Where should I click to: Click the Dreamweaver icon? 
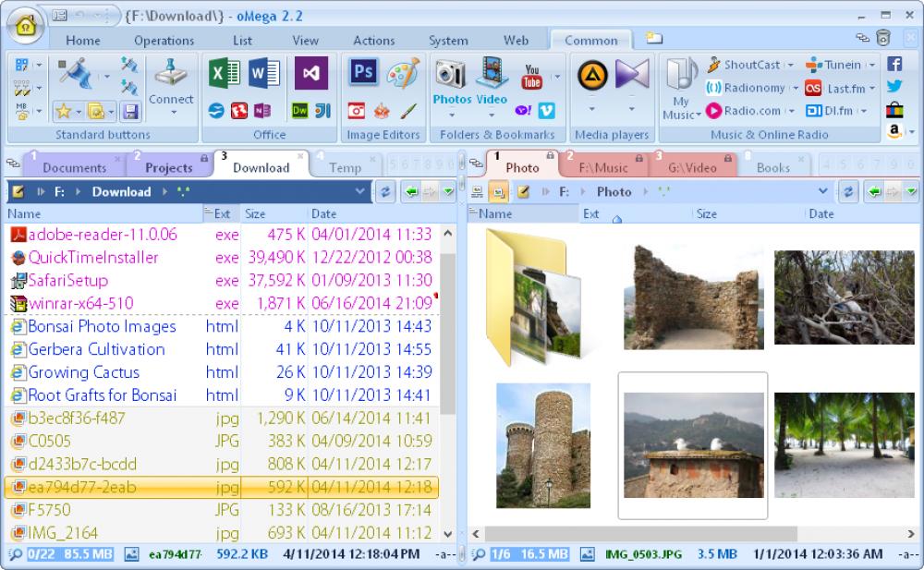(299, 111)
